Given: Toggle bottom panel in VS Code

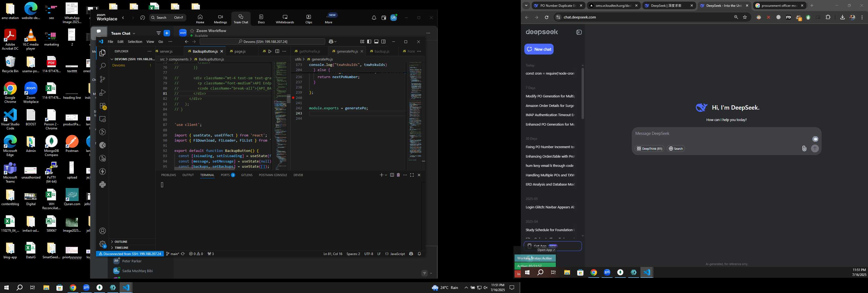Looking at the screenshot, I should point(376,42).
